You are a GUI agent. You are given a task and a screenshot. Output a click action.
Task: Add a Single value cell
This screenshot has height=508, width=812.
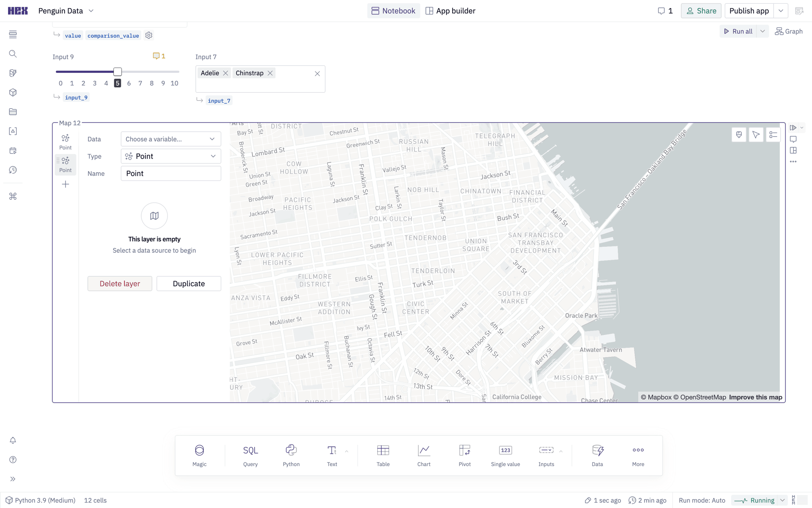(x=505, y=456)
